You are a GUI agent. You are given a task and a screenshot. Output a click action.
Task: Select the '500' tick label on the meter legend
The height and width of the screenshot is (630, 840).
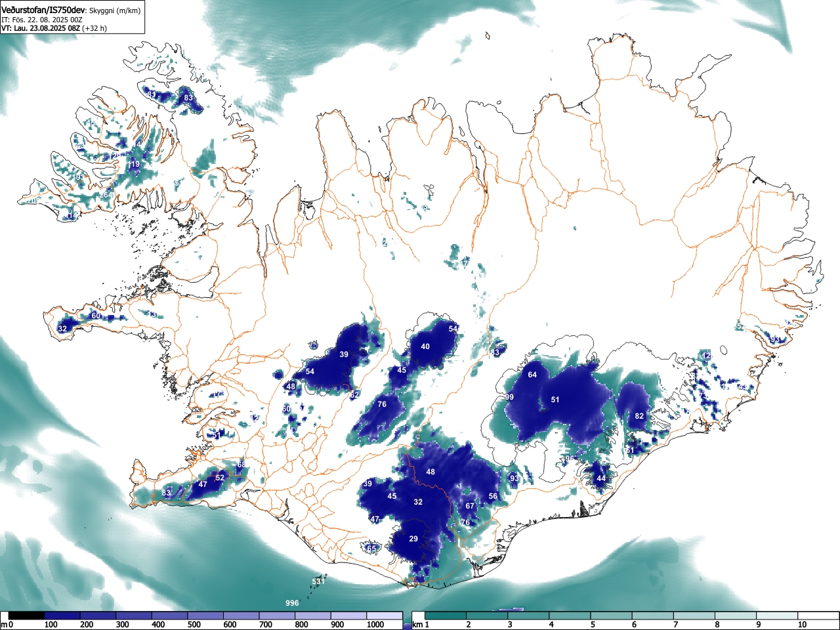(x=194, y=625)
